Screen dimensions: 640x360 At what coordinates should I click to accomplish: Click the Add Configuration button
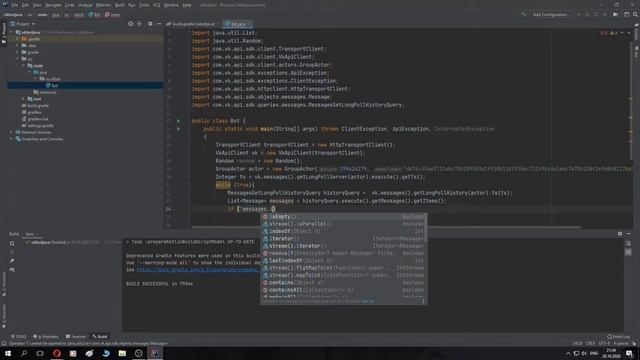[551, 14]
